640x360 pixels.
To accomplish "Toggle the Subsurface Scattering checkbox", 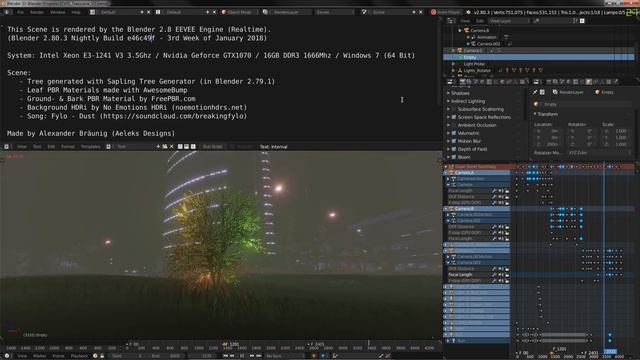I will click(454, 109).
